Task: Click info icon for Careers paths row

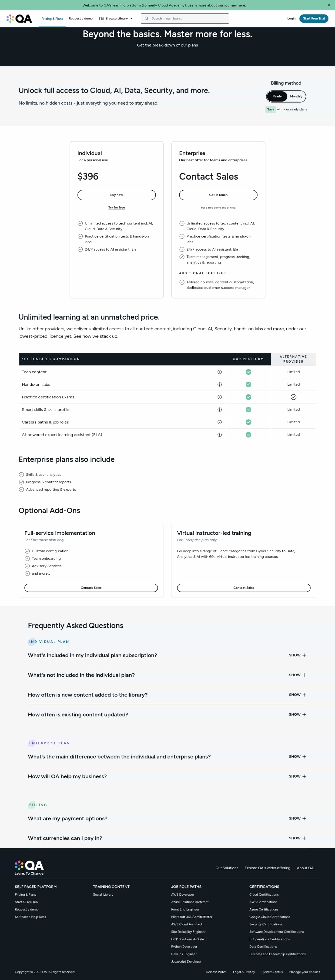Action: (219, 422)
